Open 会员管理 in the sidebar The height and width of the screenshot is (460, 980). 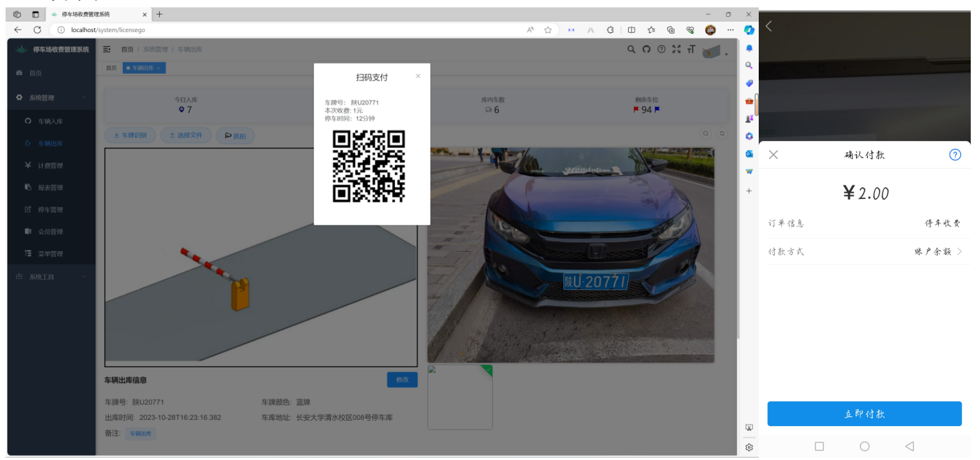(51, 232)
